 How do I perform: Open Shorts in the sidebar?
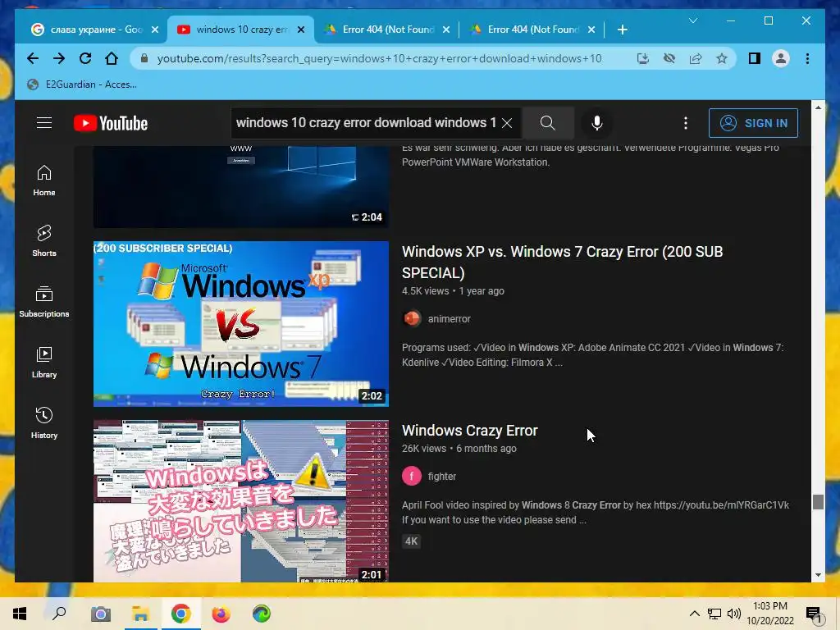pyautogui.click(x=44, y=242)
